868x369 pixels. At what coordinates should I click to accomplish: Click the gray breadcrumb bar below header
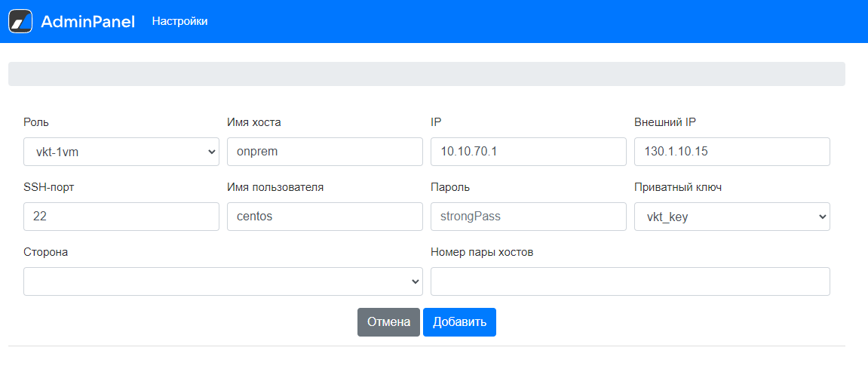pyautogui.click(x=426, y=74)
